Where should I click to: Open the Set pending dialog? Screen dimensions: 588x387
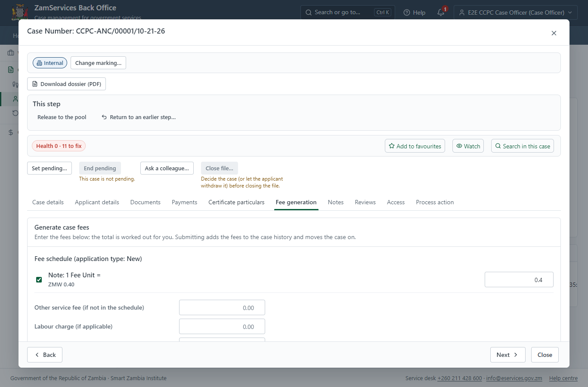pyautogui.click(x=50, y=168)
